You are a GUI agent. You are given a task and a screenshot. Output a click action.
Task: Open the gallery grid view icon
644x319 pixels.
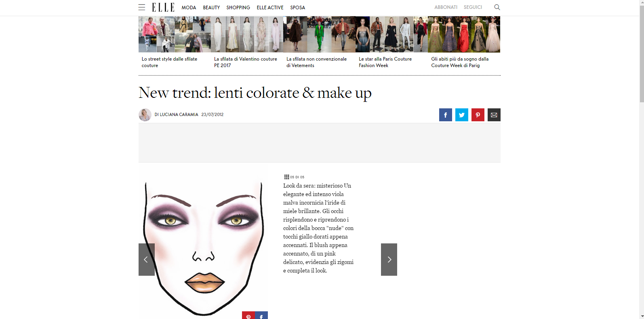coord(286,177)
